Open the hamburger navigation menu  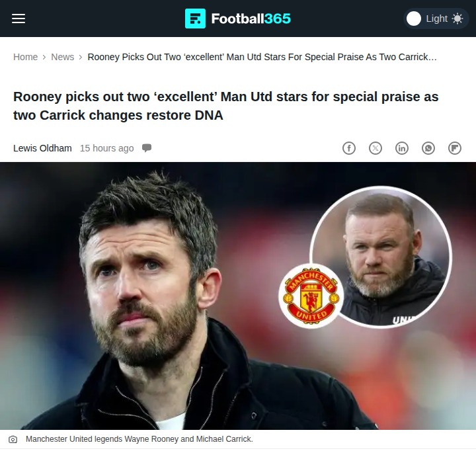click(x=19, y=19)
